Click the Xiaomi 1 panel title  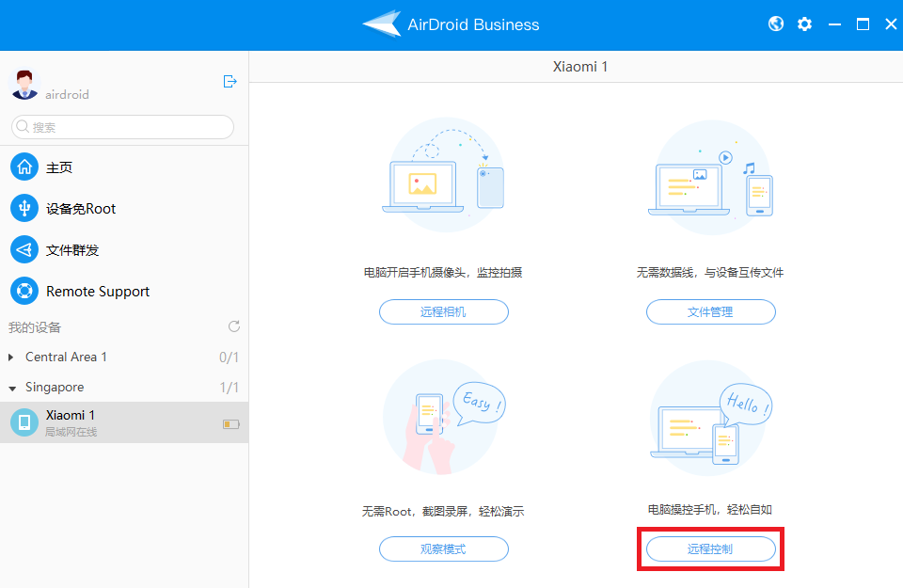tap(580, 67)
